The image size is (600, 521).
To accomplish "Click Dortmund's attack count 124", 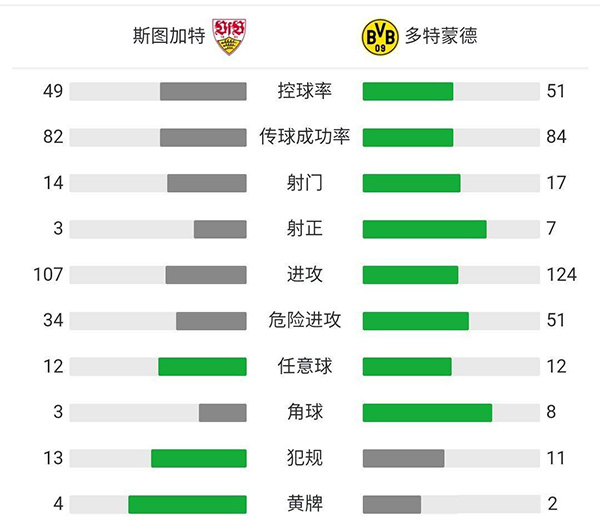I will coord(562,275).
